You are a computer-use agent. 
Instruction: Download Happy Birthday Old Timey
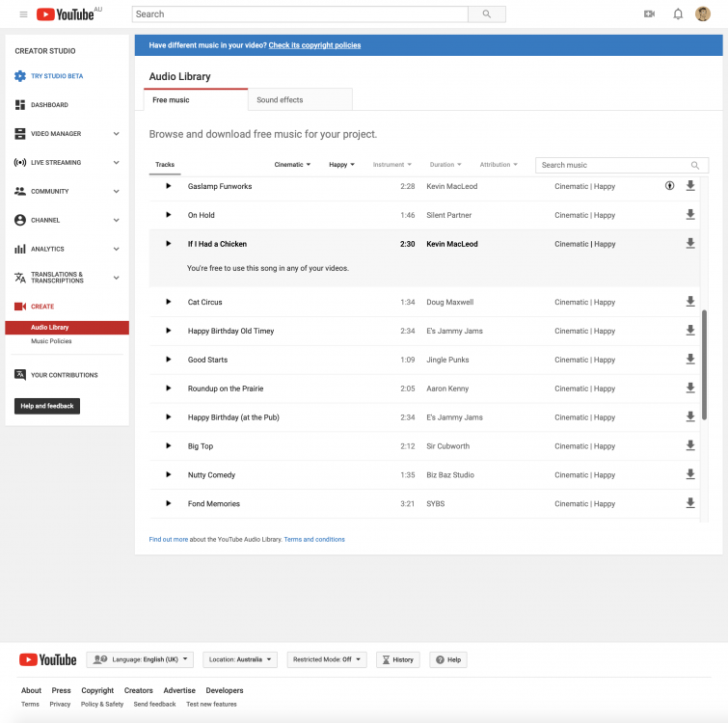tap(690, 330)
